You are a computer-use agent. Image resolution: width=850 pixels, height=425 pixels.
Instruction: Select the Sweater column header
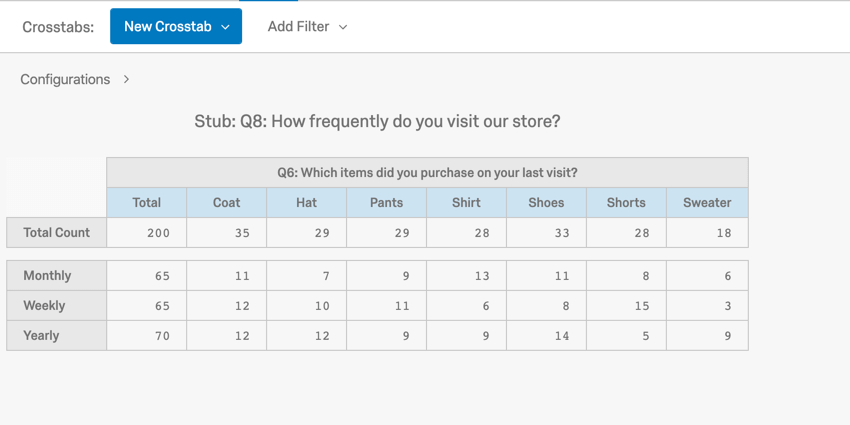[x=707, y=202]
